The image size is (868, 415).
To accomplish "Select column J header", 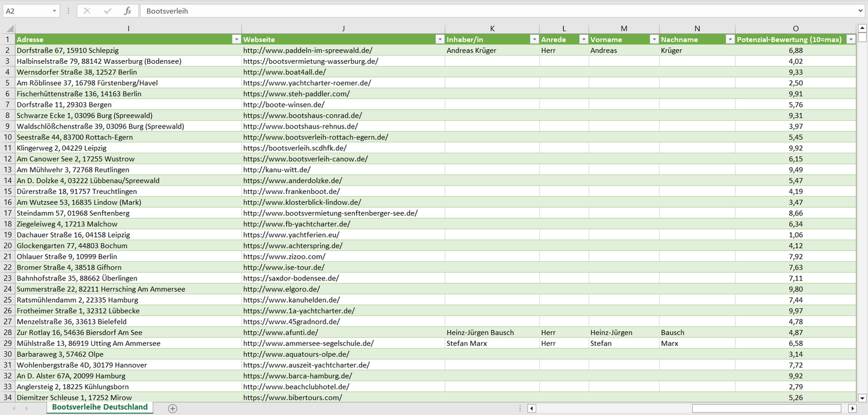I will point(343,28).
